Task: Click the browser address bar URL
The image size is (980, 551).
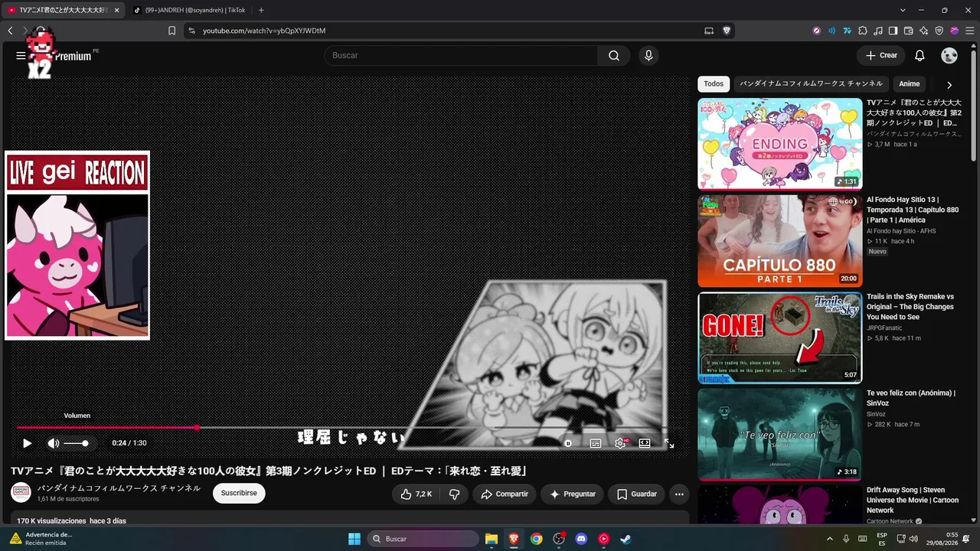Action: pyautogui.click(x=264, y=31)
